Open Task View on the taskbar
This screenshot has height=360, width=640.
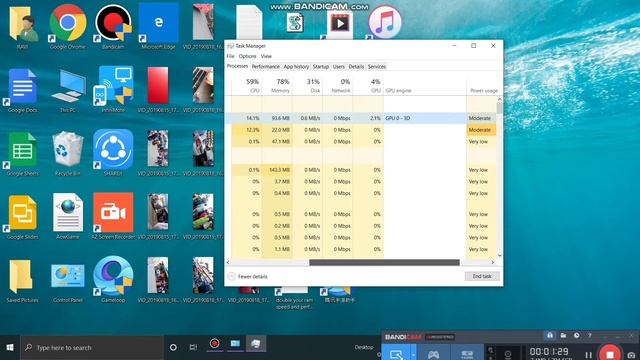[x=193, y=348]
